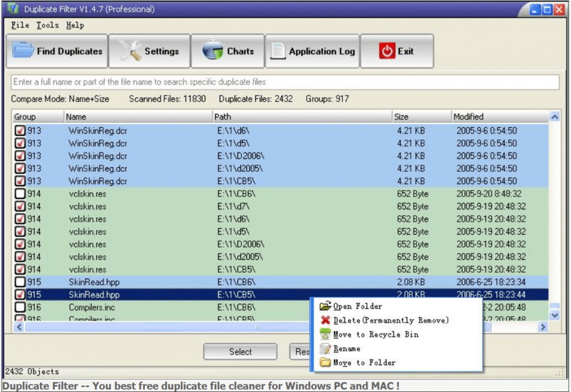View the Charts screen
571x392 pixels.
point(228,51)
